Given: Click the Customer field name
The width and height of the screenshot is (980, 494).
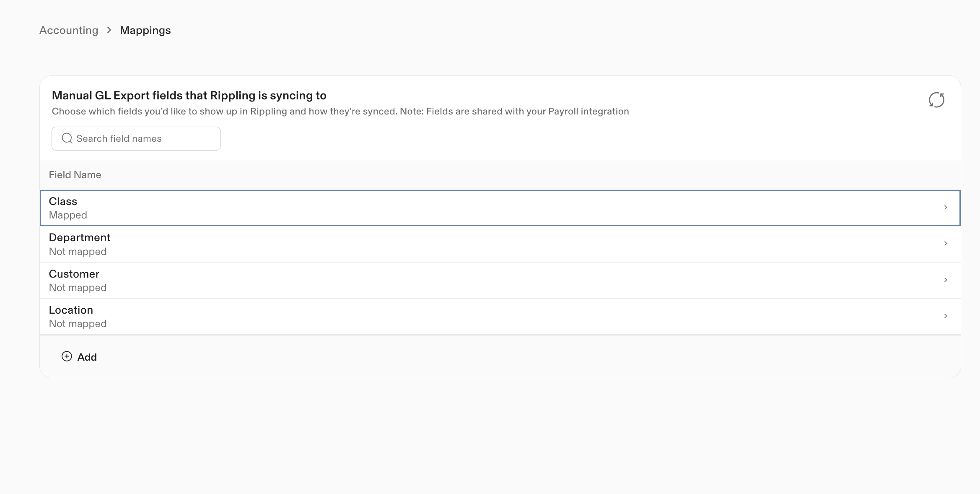Looking at the screenshot, I should pos(74,274).
